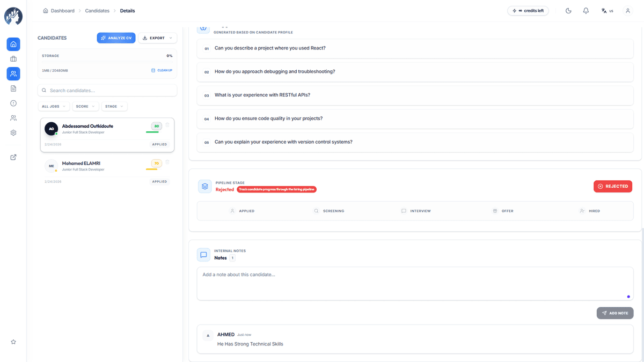Toggle dark mode with the moon icon
Viewport: 644px width, 362px height.
[x=568, y=10]
